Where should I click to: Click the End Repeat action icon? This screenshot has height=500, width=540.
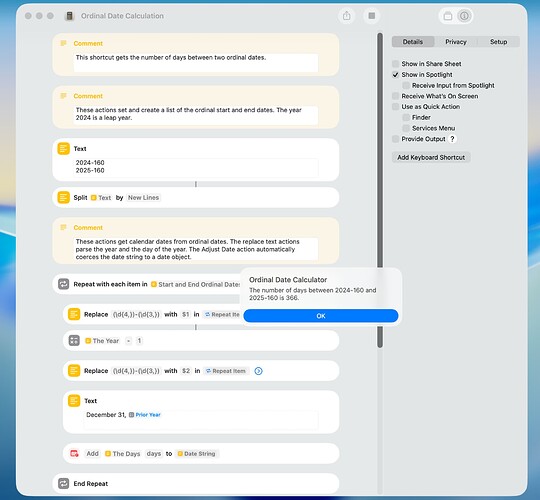pyautogui.click(x=63, y=483)
